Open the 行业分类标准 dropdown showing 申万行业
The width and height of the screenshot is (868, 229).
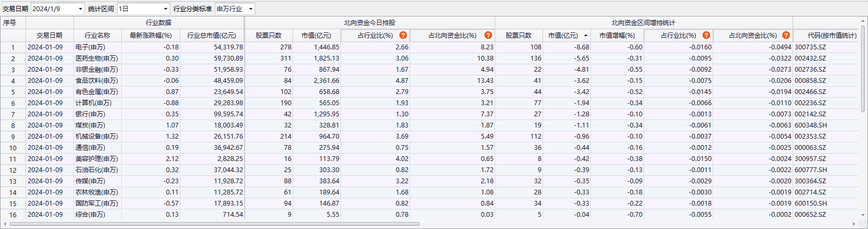(251, 9)
